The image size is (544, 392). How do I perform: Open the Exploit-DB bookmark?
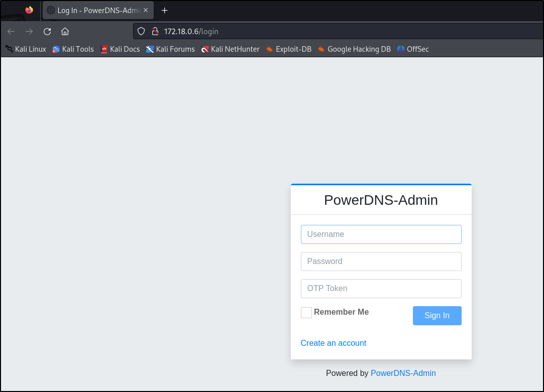click(x=289, y=49)
